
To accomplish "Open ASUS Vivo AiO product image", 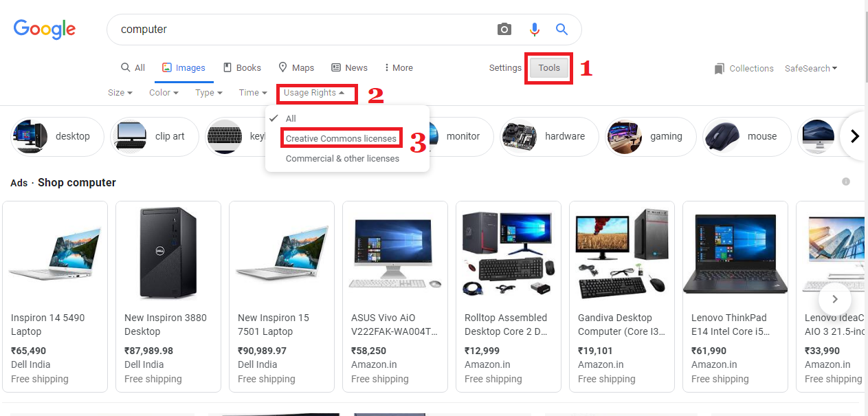I will click(x=395, y=253).
